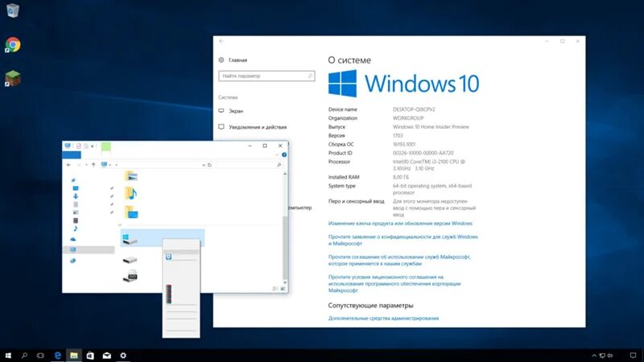Focus the Найти параметр search box
The width and height of the screenshot is (644, 362).
266,76
